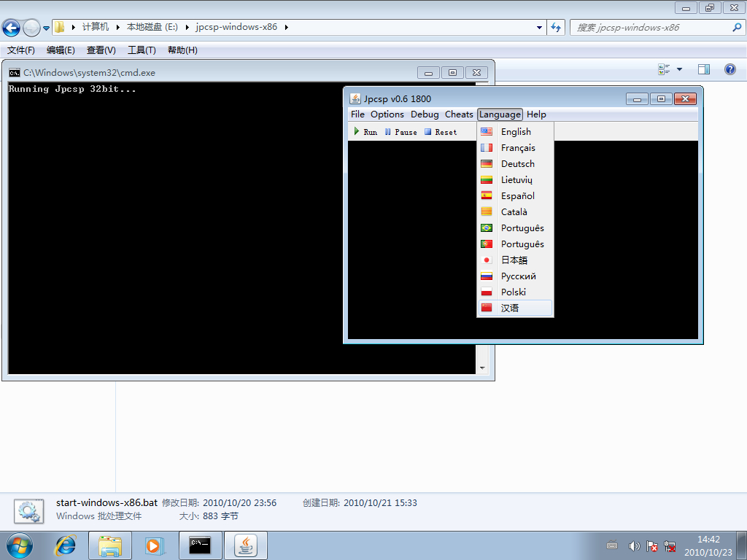
Task: Open address bar history dropdown
Action: [x=539, y=28]
